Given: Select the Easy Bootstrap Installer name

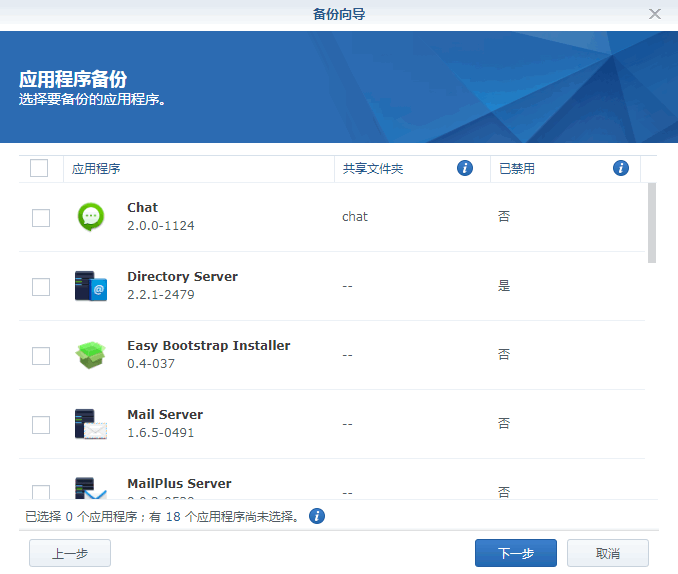Looking at the screenshot, I should click(x=209, y=346).
